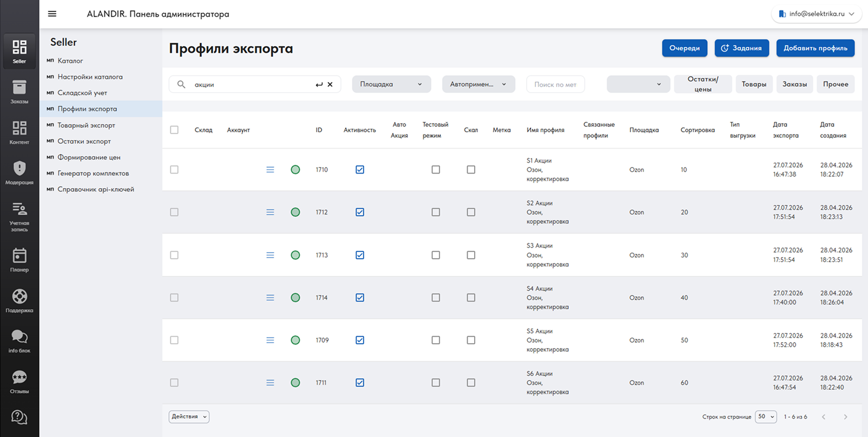Toggle the select-all checkbox in the table header
Image resolution: width=868 pixels, height=437 pixels.
[174, 130]
